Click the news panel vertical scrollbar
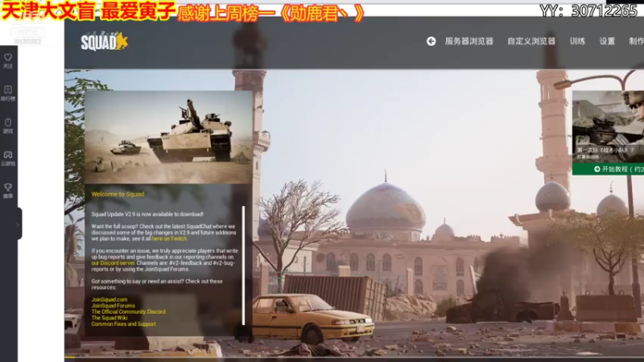The width and height of the screenshot is (644, 362). coord(243,265)
